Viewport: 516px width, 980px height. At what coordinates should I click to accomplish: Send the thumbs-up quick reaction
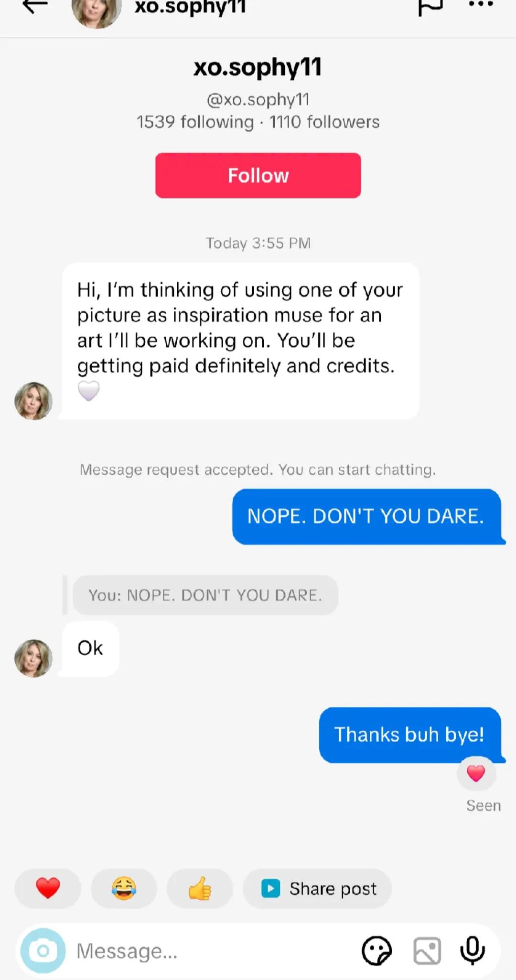pyautogui.click(x=200, y=888)
